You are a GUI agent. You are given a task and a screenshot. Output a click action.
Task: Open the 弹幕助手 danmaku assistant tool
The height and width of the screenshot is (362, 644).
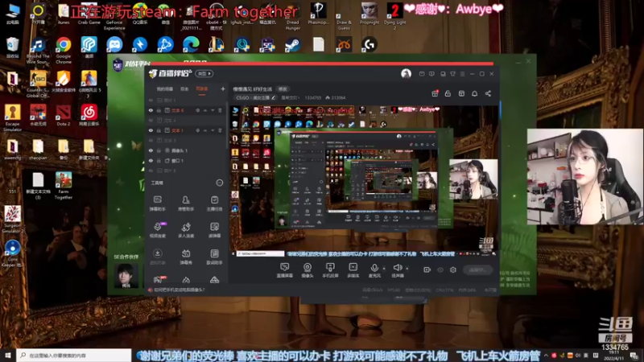coord(157,204)
